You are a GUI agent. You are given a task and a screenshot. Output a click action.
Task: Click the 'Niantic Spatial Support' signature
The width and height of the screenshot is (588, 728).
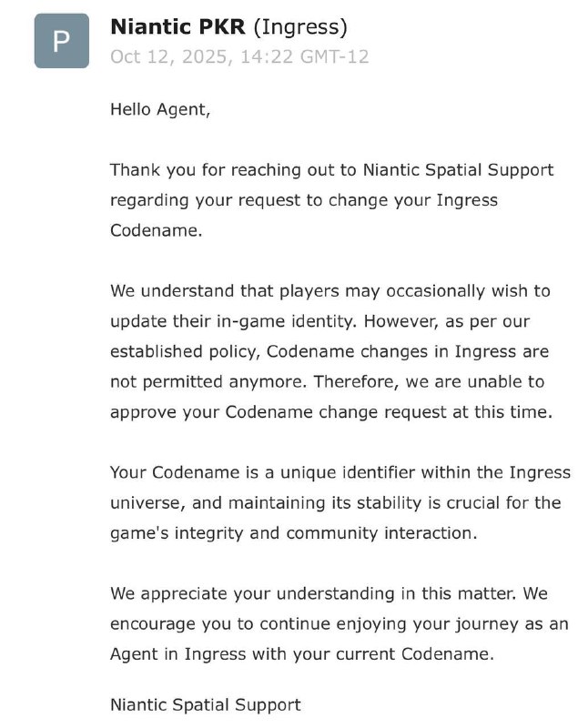206,704
